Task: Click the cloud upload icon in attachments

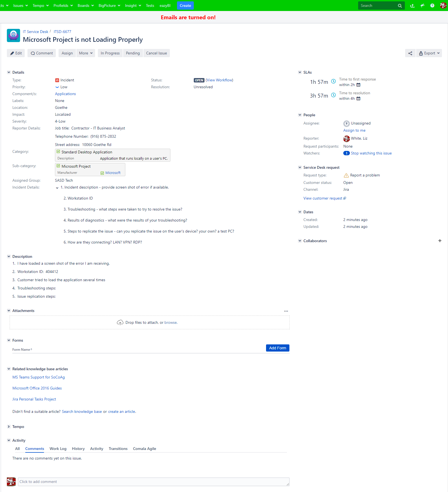Action: [x=120, y=322]
